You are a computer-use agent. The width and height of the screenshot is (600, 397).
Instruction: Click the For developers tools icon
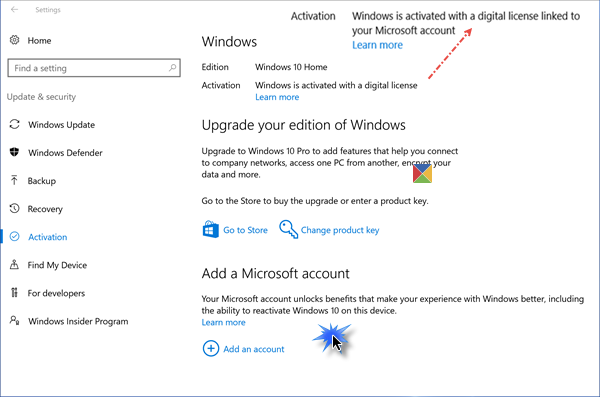15,293
